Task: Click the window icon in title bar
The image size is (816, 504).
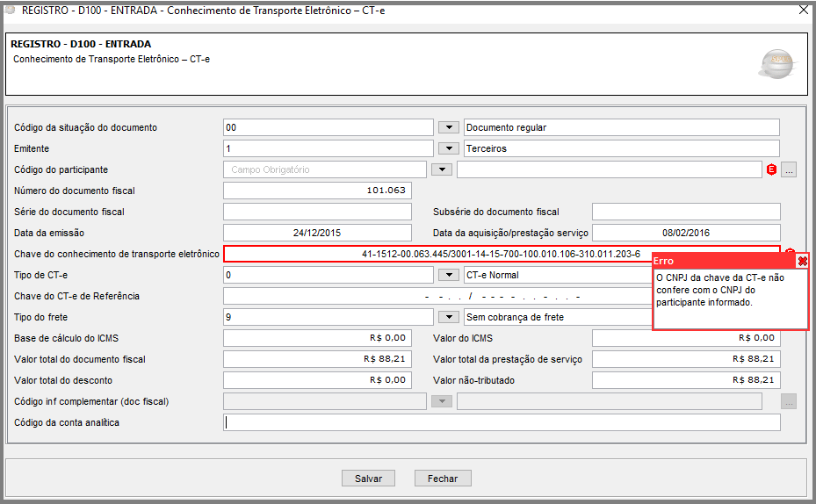Action: tap(10, 9)
